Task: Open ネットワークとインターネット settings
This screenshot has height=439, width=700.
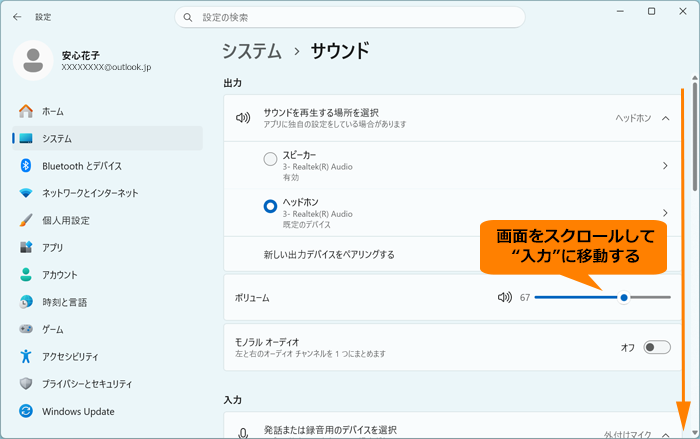Action: coord(108,193)
